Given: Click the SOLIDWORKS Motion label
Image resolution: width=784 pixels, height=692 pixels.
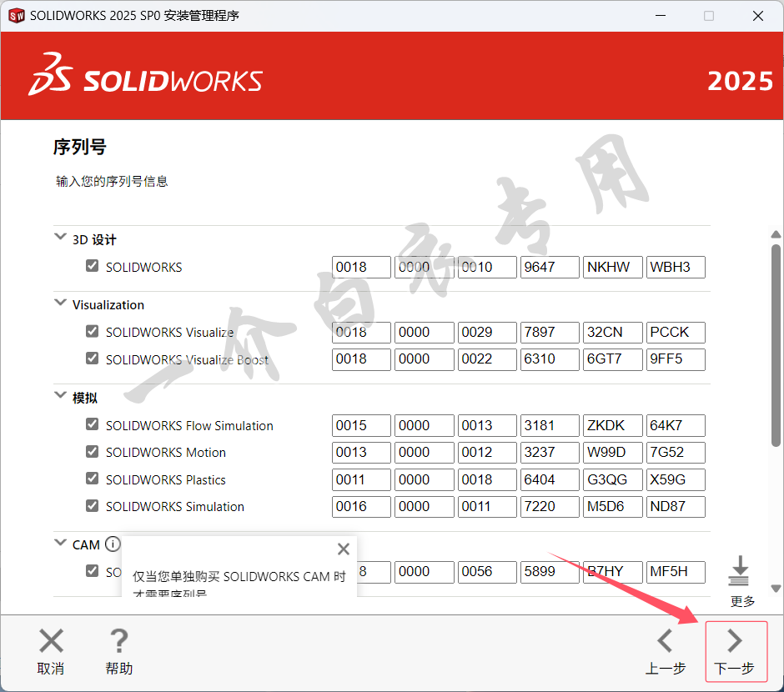Looking at the screenshot, I should point(165,453).
